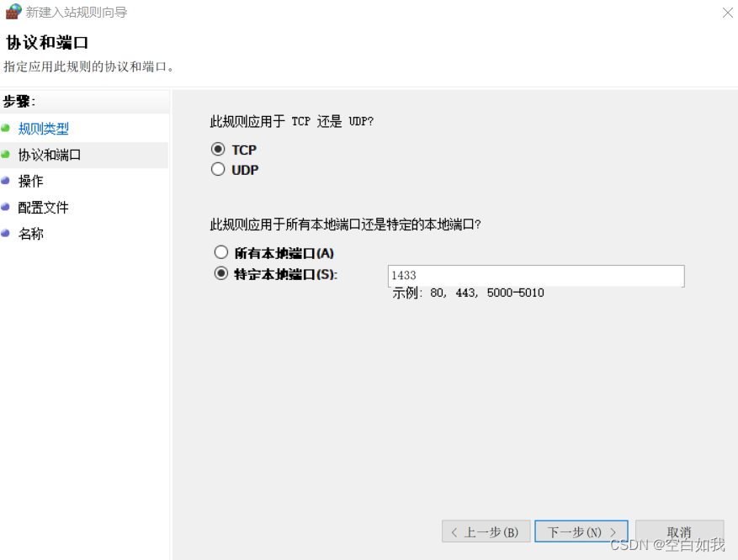Image resolution: width=738 pixels, height=560 pixels.
Task: Click green bullet beside 协议和端口
Action: (6, 154)
